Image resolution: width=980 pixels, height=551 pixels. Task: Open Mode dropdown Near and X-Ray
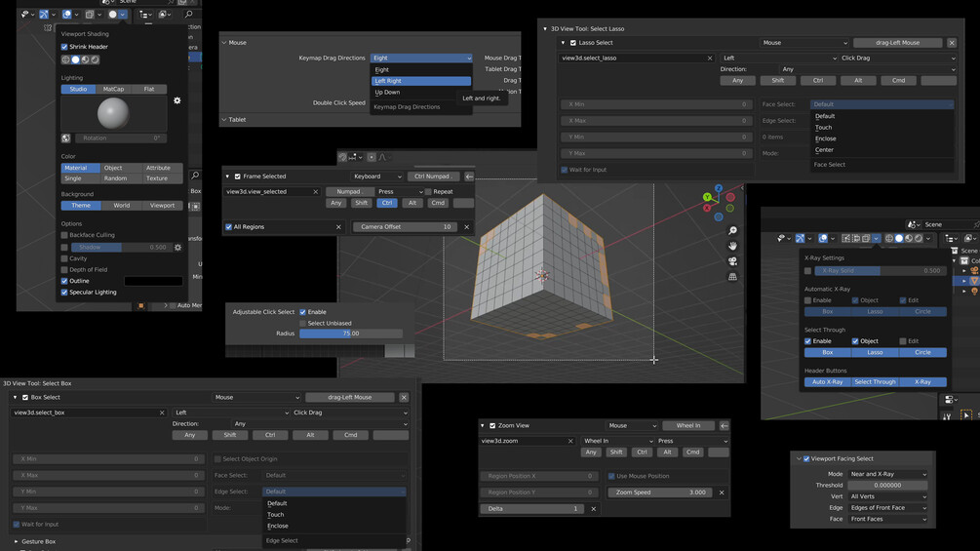[887, 474]
